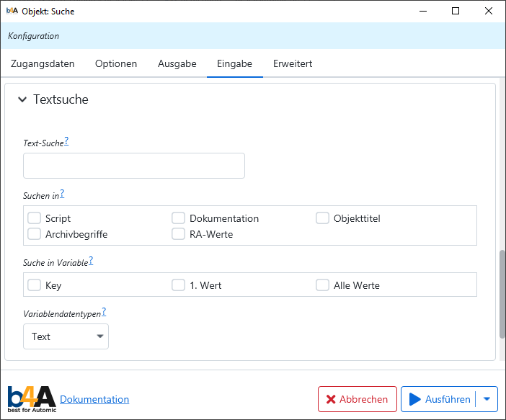Click the help icon next to Text-Suche

click(66, 141)
